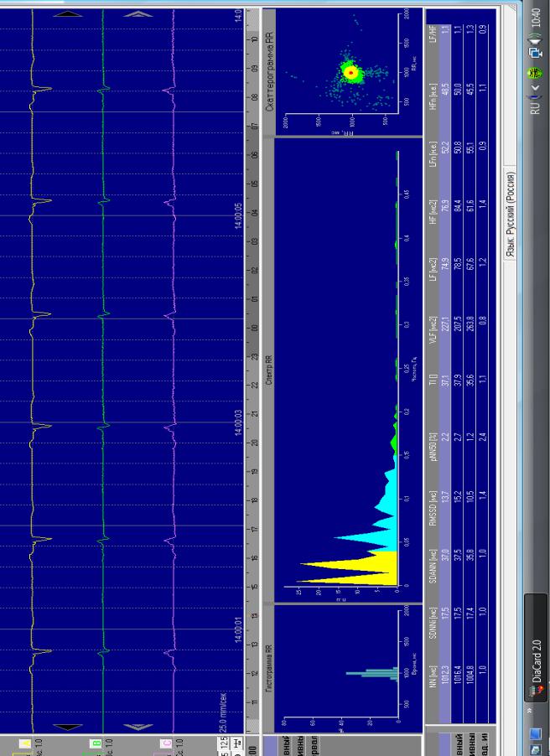Click the LF [мс2] column header
Image resolution: width=550 pixels, height=756 pixels.
(x=433, y=270)
